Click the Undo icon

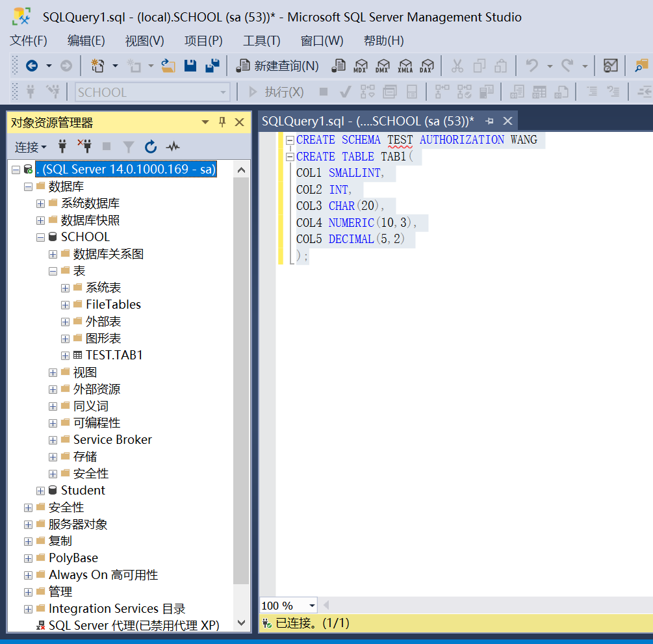531,66
